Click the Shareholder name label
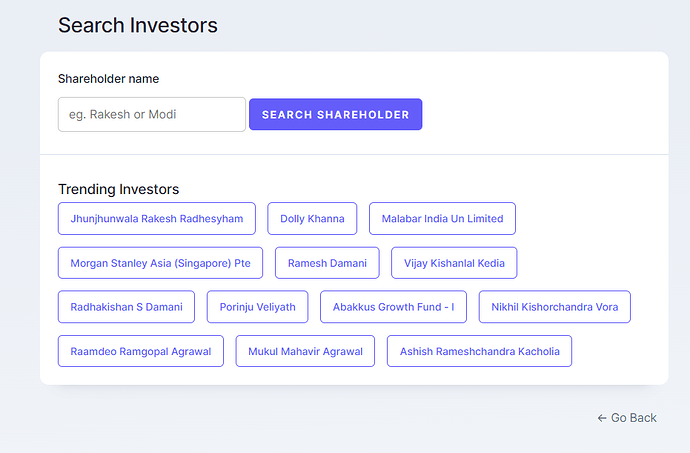Image resolution: width=690 pixels, height=453 pixels. (x=108, y=79)
